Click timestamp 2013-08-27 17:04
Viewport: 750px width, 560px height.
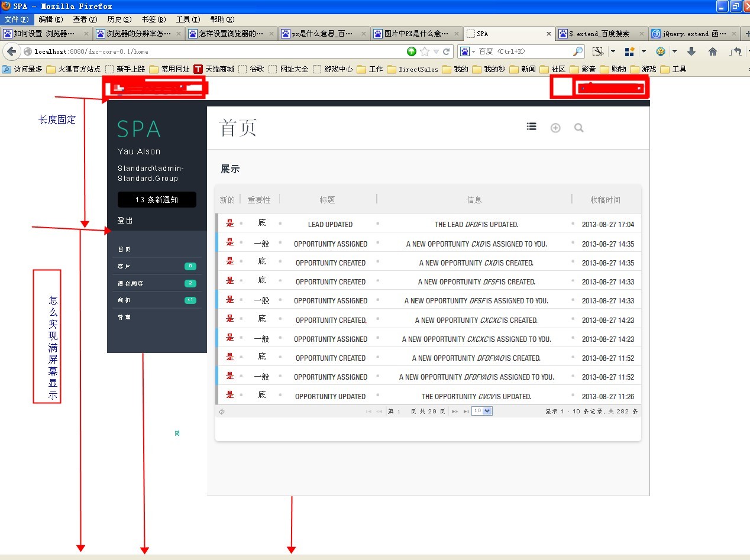[x=608, y=225]
